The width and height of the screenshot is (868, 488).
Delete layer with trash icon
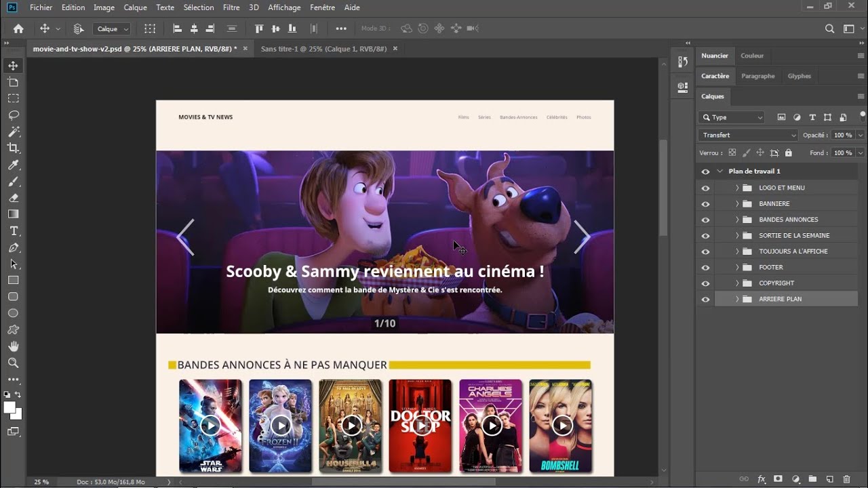click(846, 479)
